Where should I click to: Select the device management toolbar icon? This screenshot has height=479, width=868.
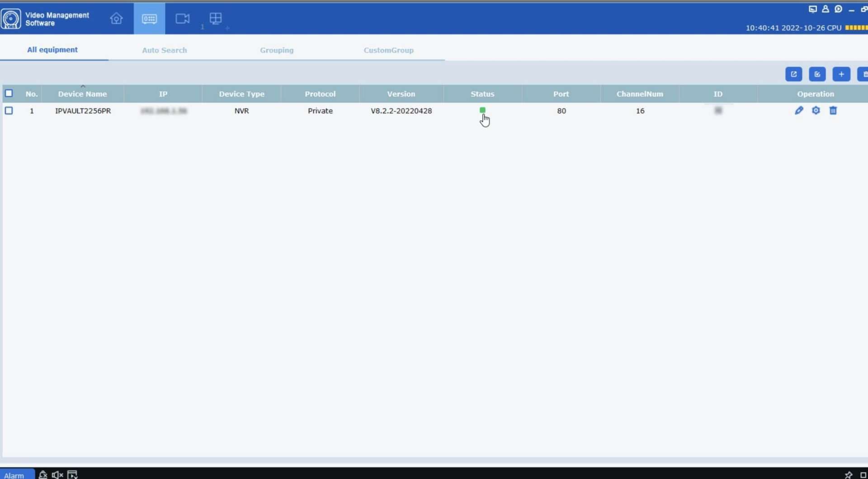pos(149,19)
